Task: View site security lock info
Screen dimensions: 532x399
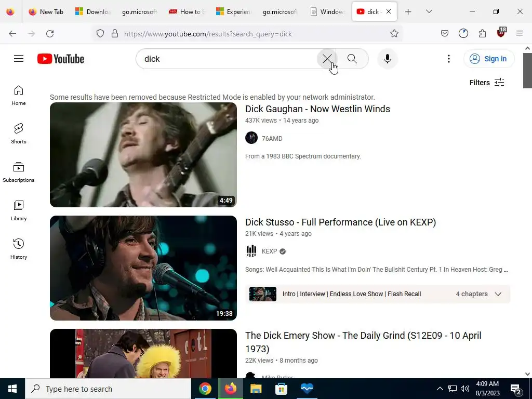Action: pyautogui.click(x=115, y=34)
